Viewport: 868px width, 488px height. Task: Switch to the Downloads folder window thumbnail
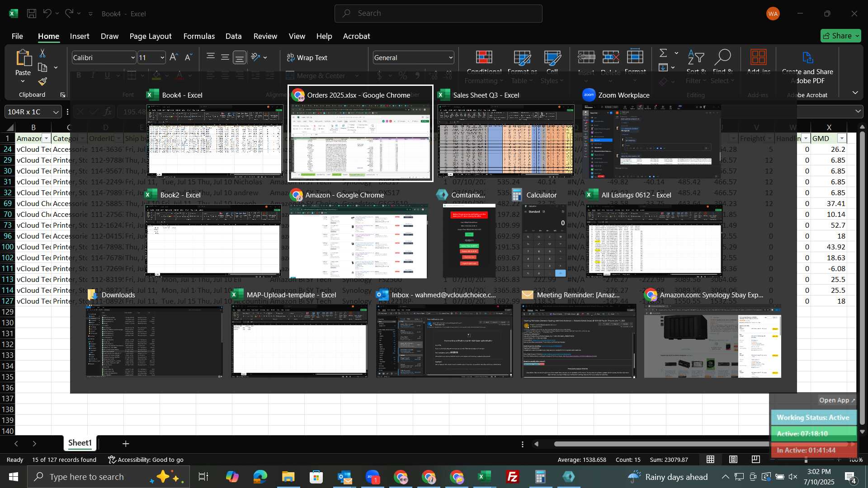(154, 341)
